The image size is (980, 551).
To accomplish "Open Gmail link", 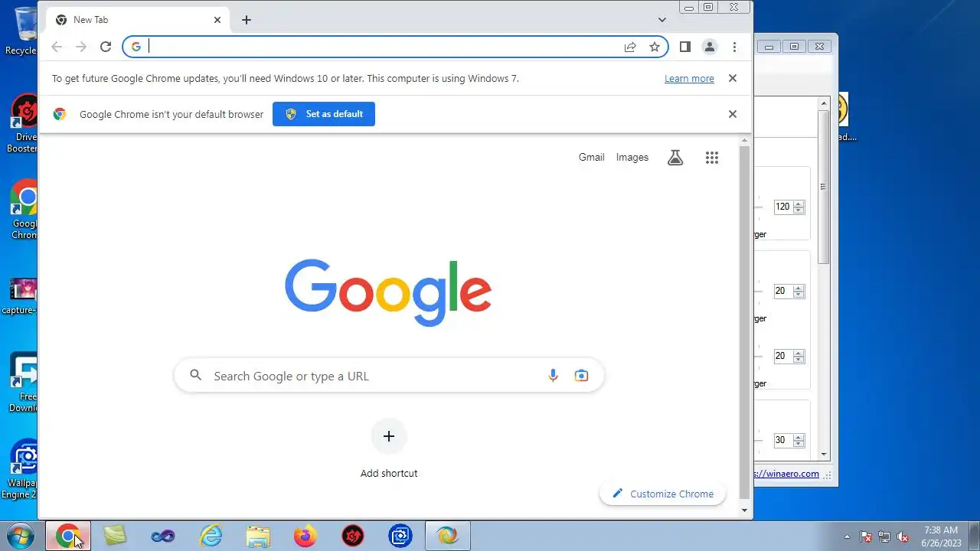I will point(591,157).
